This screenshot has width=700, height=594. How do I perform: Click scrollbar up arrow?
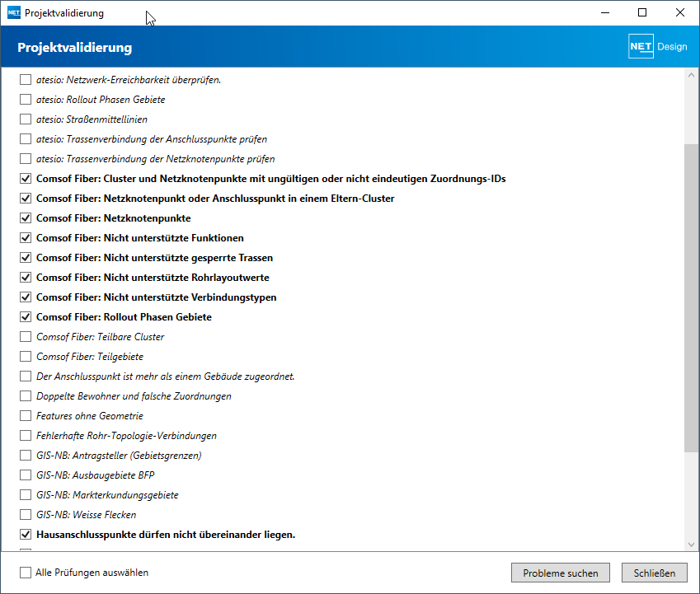pos(691,75)
